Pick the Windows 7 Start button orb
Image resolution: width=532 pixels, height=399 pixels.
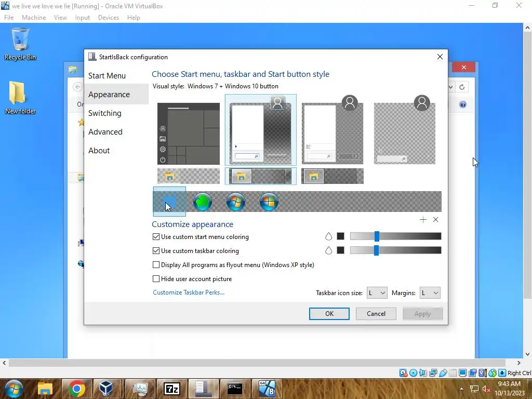(x=236, y=202)
